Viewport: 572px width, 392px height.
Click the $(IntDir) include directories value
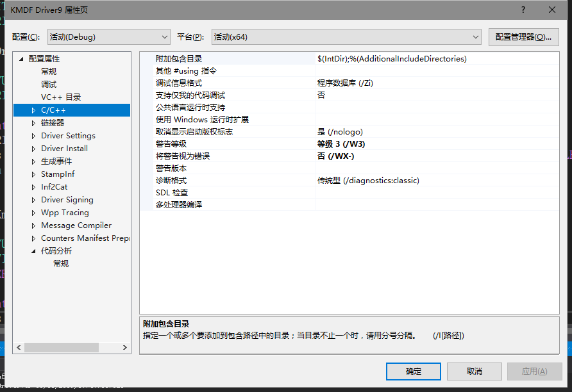point(392,59)
